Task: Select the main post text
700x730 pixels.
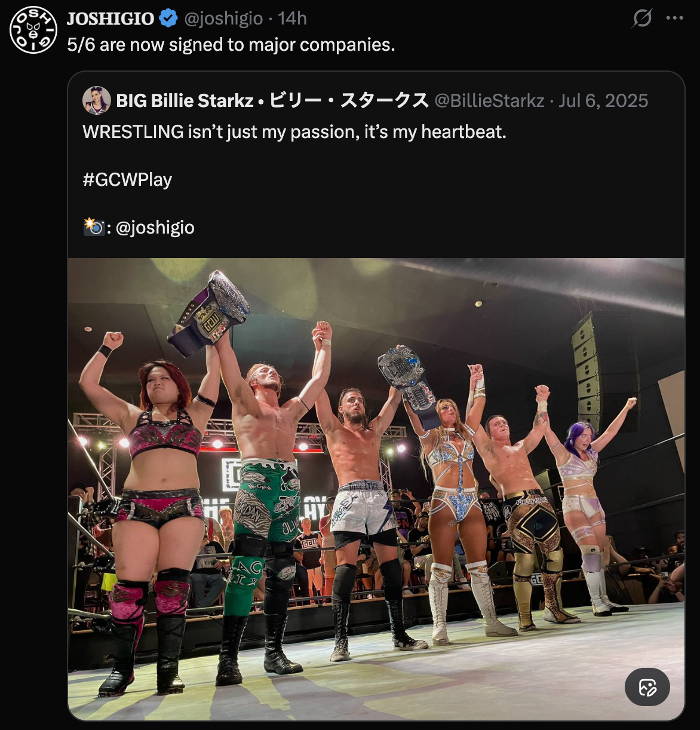Action: [x=231, y=45]
